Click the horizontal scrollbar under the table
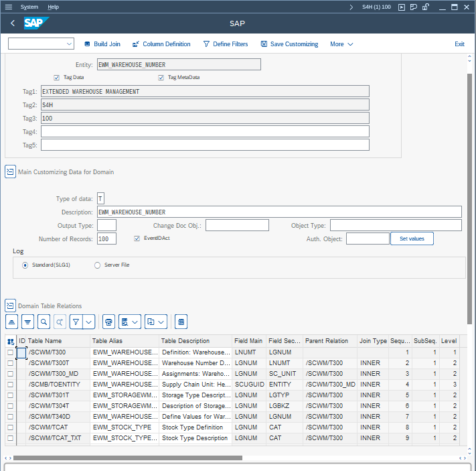 click(x=127, y=458)
